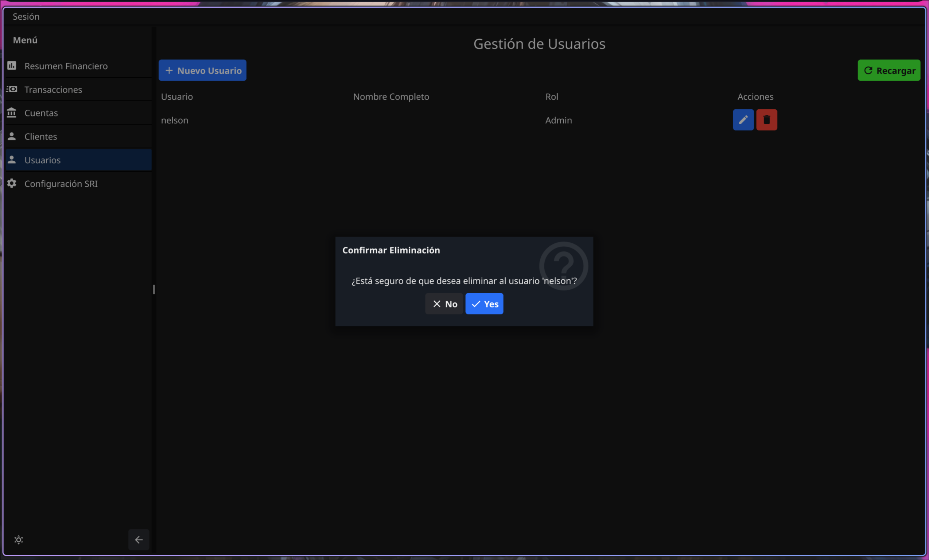Image resolution: width=929 pixels, height=560 pixels.
Task: Click the Usuarios person icon in sidebar
Action: coord(12,160)
